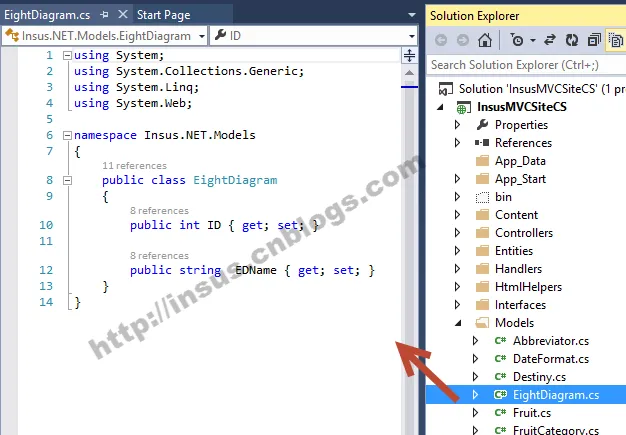Click the editor split window handle
This screenshot has height=435, width=626.
pyautogui.click(x=409, y=55)
